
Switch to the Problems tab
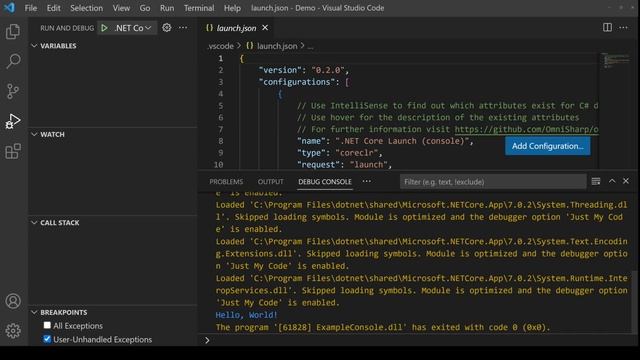pos(226,182)
